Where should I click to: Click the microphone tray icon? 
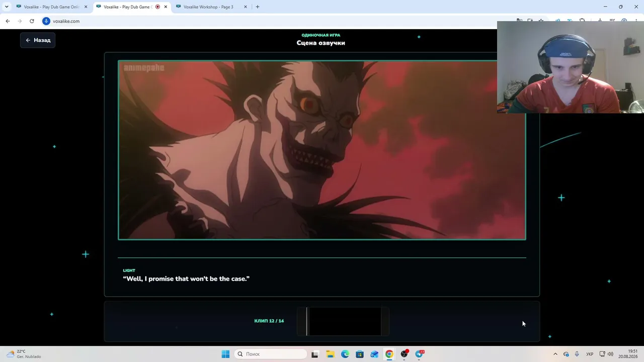tap(577, 354)
